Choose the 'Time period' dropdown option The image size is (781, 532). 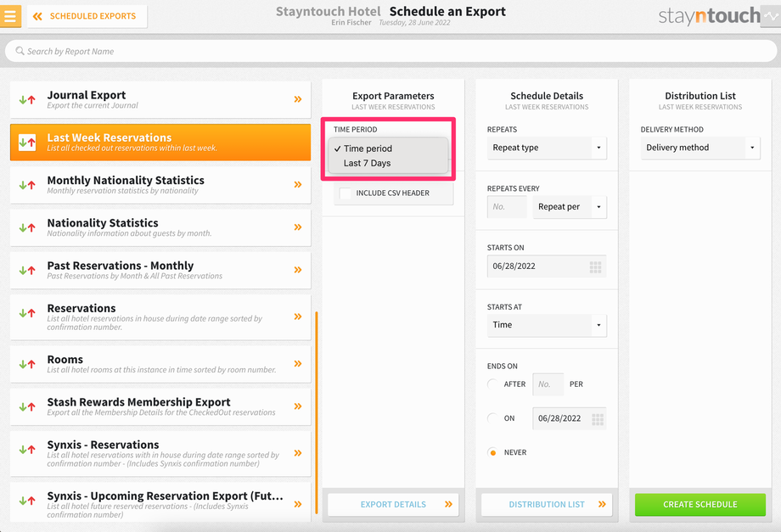pos(389,148)
